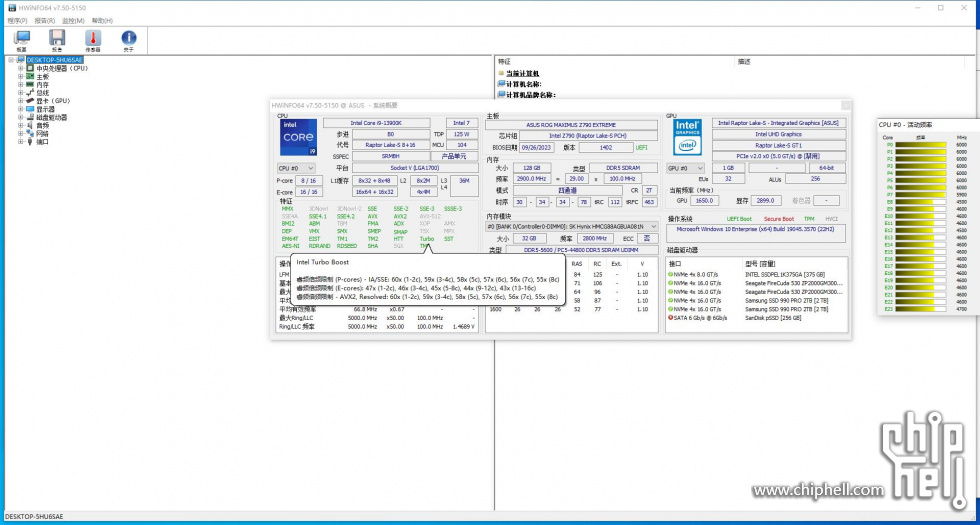This screenshot has height=525, width=980.
Task: Click the TPM indicator
Action: click(808, 219)
